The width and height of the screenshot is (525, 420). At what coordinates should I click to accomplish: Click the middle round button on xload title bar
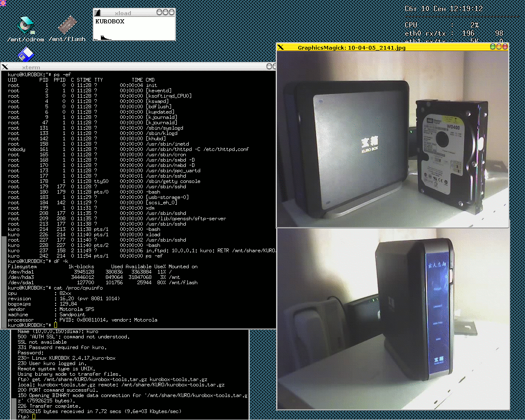[x=166, y=12]
